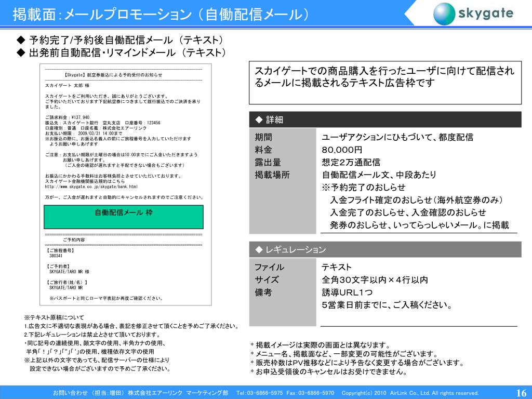Click the value "全角30文字以内×4行以内"
Viewport: 532px width, 399px height.
375,280
